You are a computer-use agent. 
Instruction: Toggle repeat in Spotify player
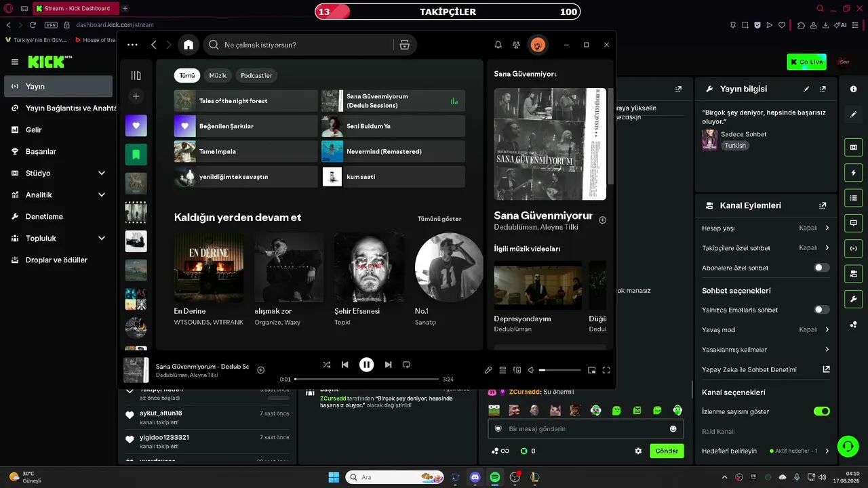click(406, 365)
